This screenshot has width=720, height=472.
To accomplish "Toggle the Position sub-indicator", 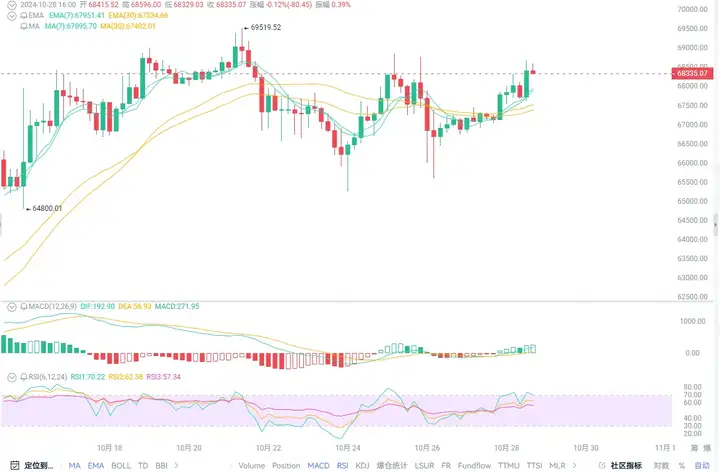I will click(286, 466).
